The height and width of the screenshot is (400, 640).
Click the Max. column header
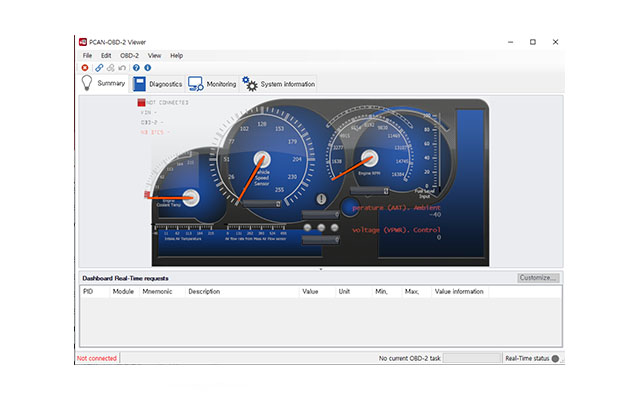coord(416,291)
